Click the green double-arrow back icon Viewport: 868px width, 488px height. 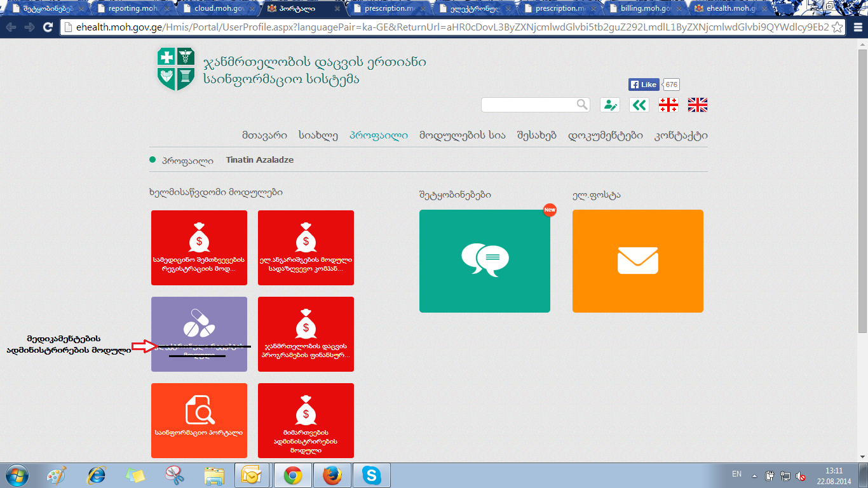tap(639, 105)
